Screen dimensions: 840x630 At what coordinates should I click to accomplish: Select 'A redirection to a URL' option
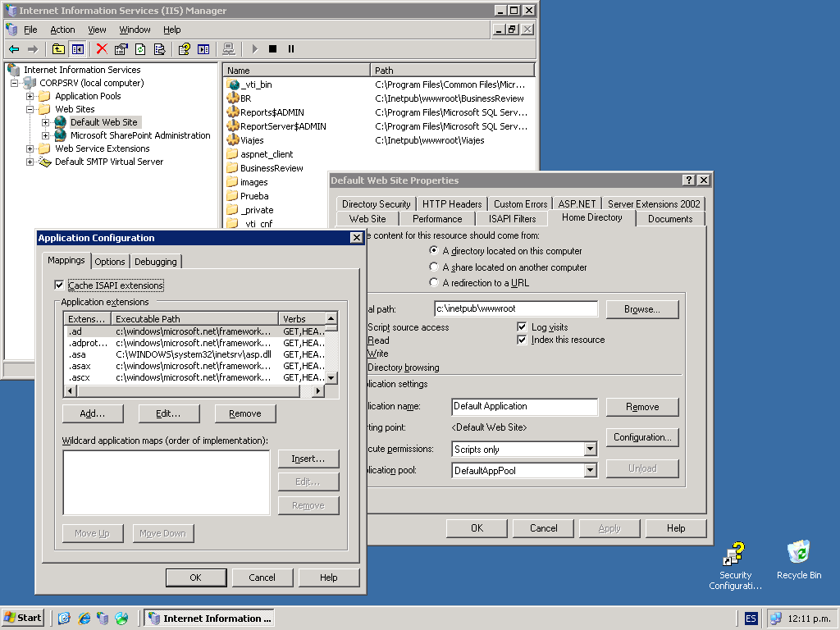[434, 282]
